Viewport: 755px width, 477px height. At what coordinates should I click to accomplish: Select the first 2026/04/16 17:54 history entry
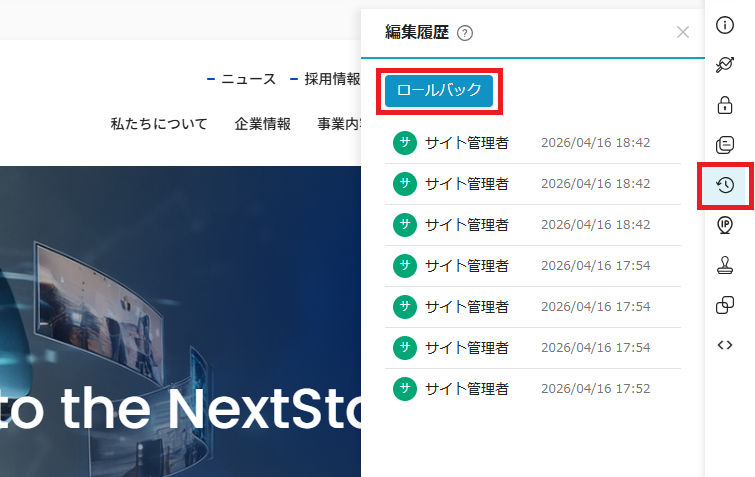click(532, 265)
